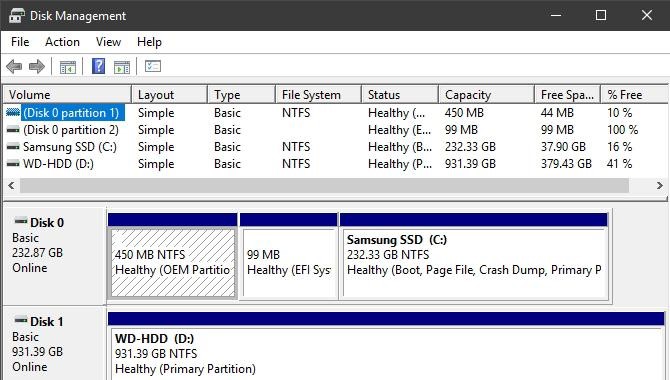Click the 379.43 GB free space cell

point(566,164)
